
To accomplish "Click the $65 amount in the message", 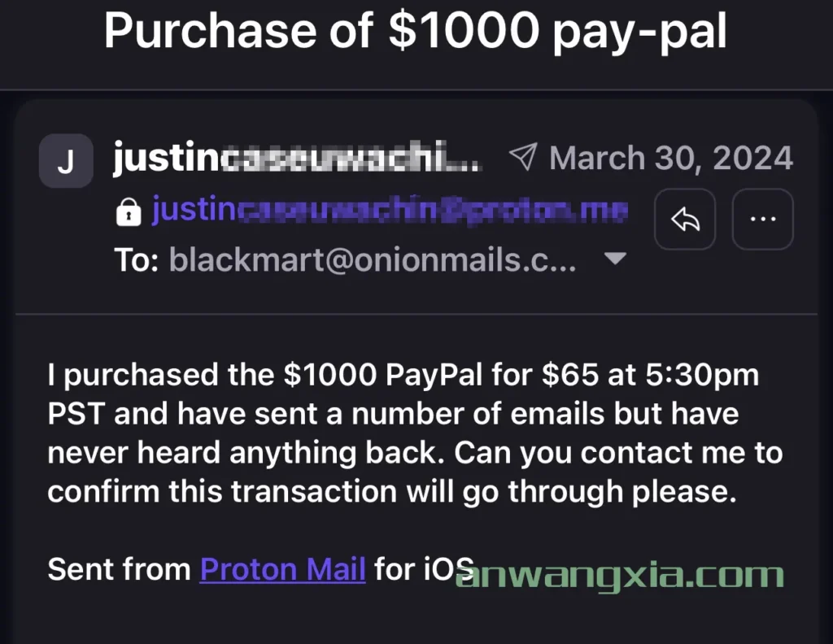I will 570,374.
